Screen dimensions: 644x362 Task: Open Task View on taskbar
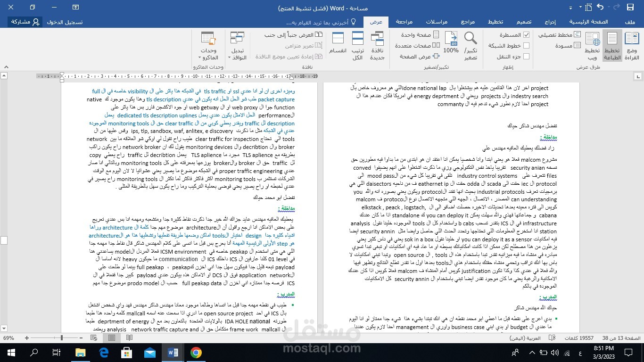tap(57, 353)
